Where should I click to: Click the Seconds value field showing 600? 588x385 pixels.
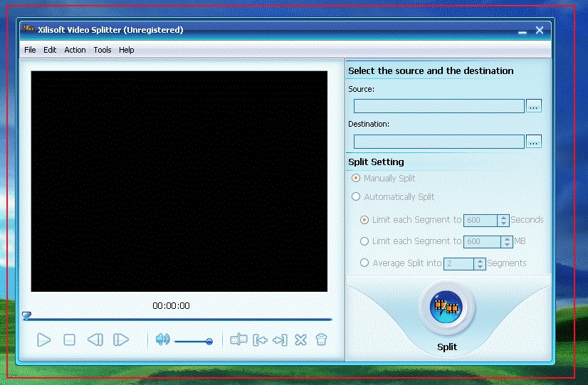481,221
